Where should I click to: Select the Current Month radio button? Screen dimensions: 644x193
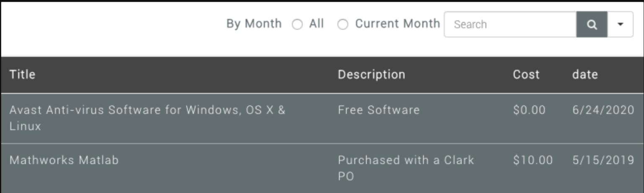tap(343, 25)
